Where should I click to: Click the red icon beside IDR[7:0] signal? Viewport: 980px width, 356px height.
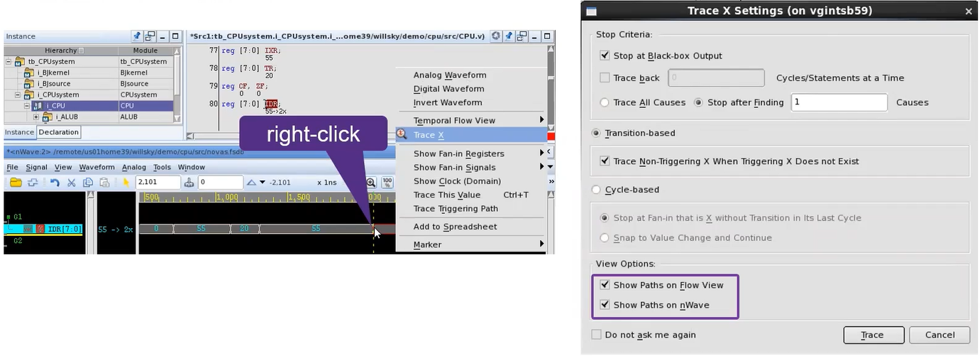coord(40,229)
